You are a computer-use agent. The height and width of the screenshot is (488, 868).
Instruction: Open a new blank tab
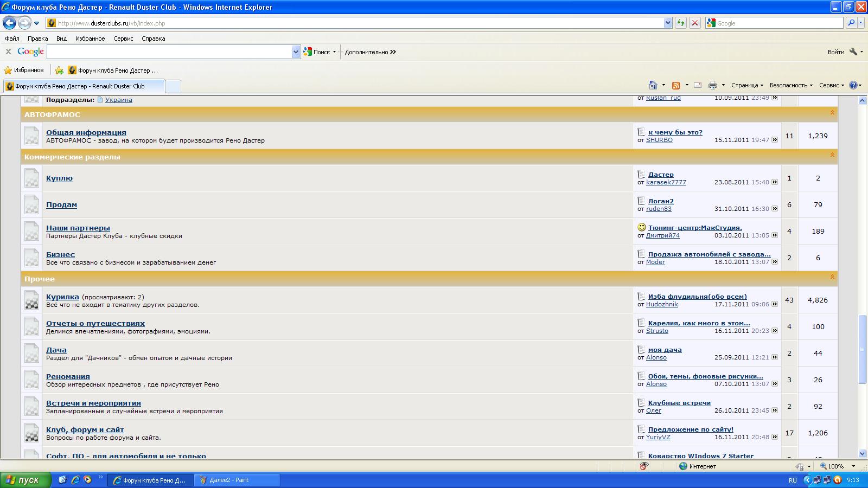[x=173, y=86]
